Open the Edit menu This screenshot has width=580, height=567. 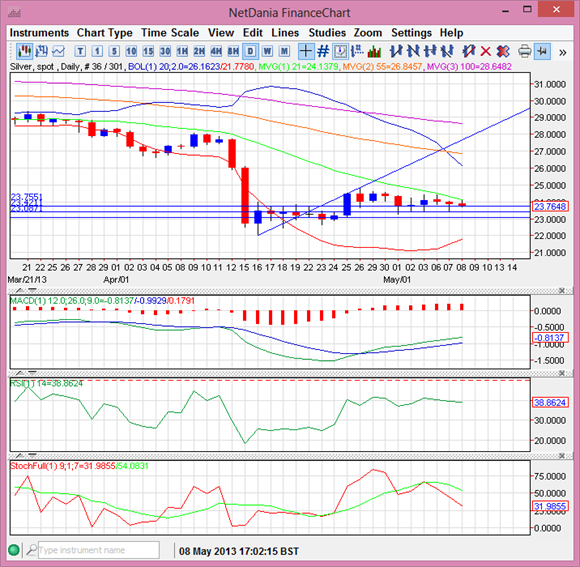point(253,33)
